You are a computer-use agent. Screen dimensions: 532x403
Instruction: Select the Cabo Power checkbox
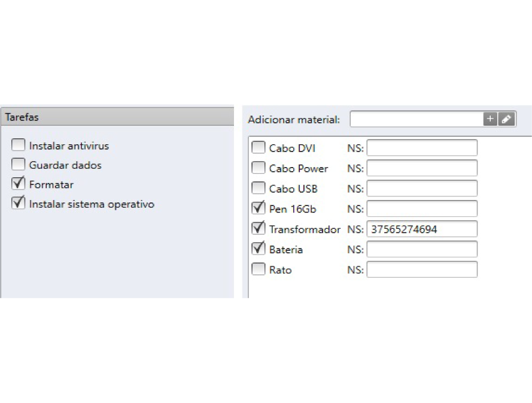pos(259,168)
